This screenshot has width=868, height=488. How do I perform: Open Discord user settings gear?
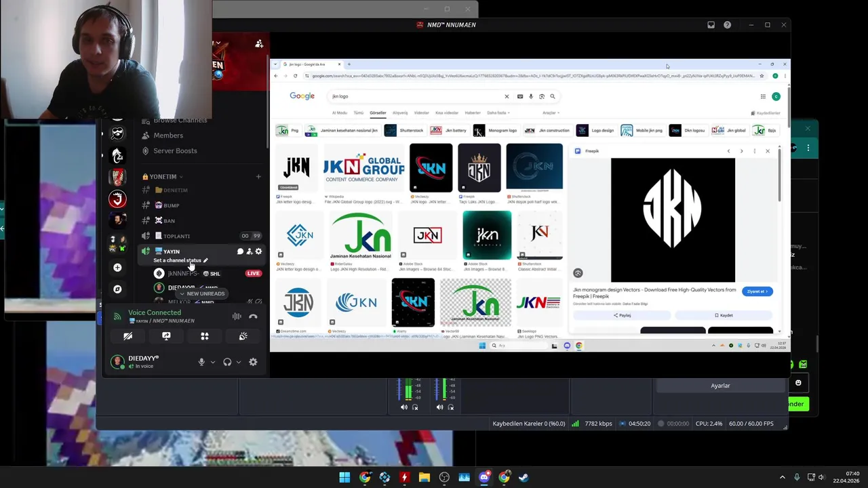coord(253,362)
